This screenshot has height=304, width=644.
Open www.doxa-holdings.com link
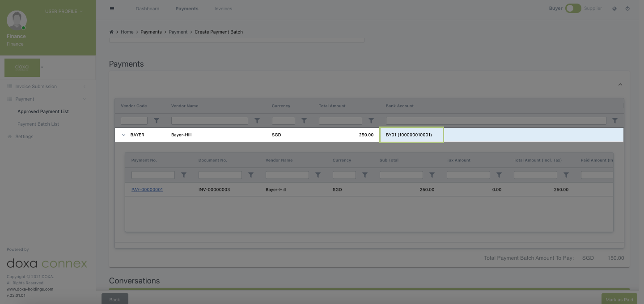click(x=30, y=289)
